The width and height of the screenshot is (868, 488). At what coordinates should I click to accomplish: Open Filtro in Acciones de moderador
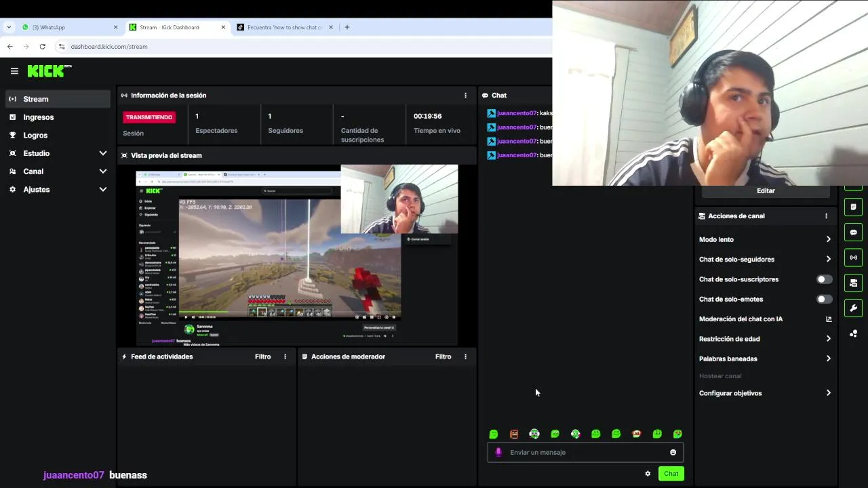tap(443, 357)
